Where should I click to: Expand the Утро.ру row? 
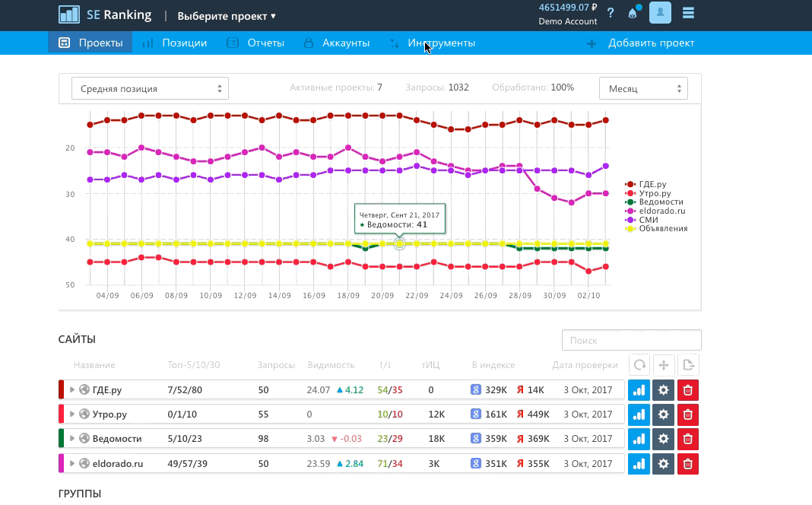72,414
